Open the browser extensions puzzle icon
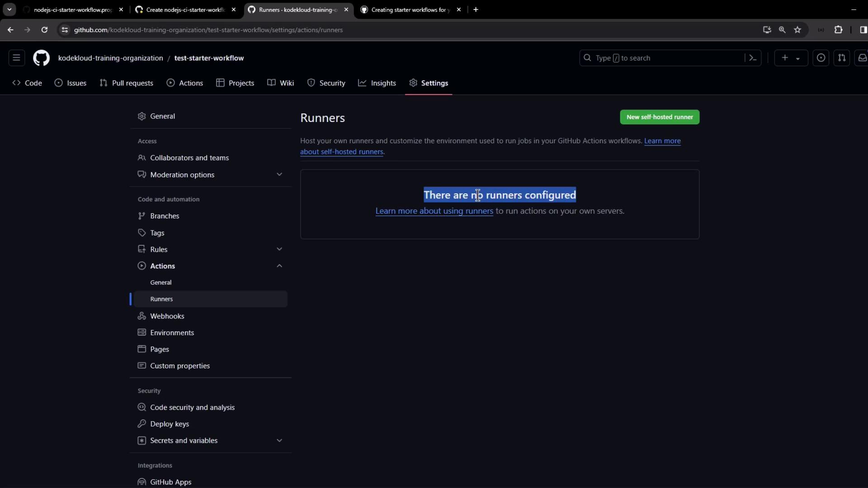 point(838,30)
